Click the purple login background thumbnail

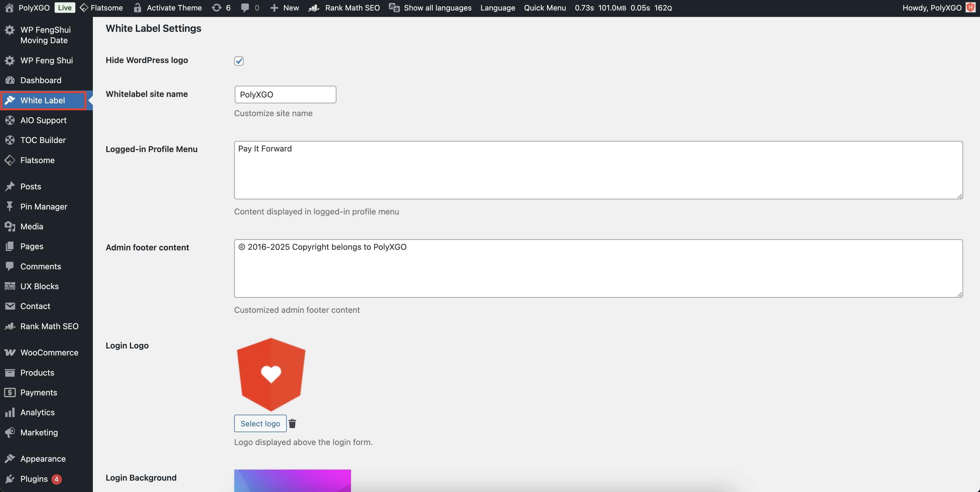293,481
